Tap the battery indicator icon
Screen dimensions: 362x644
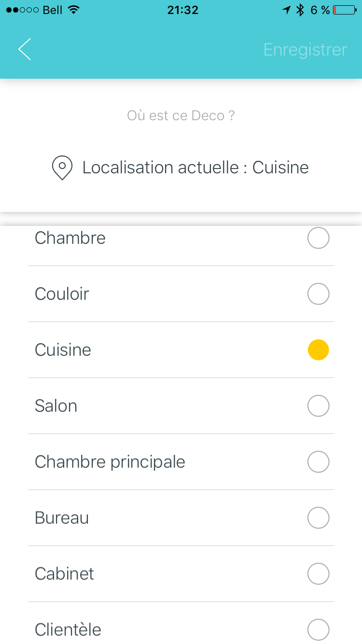(x=345, y=10)
